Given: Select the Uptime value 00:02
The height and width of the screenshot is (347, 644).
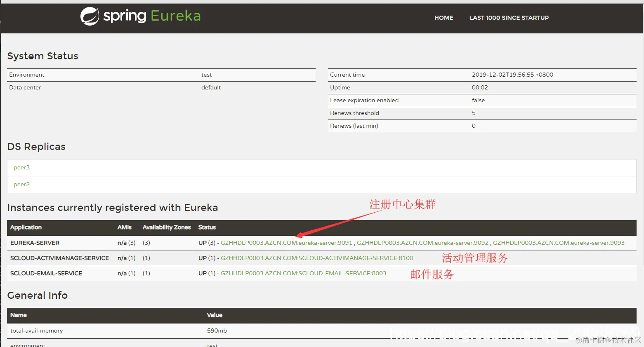Looking at the screenshot, I should 480,87.
